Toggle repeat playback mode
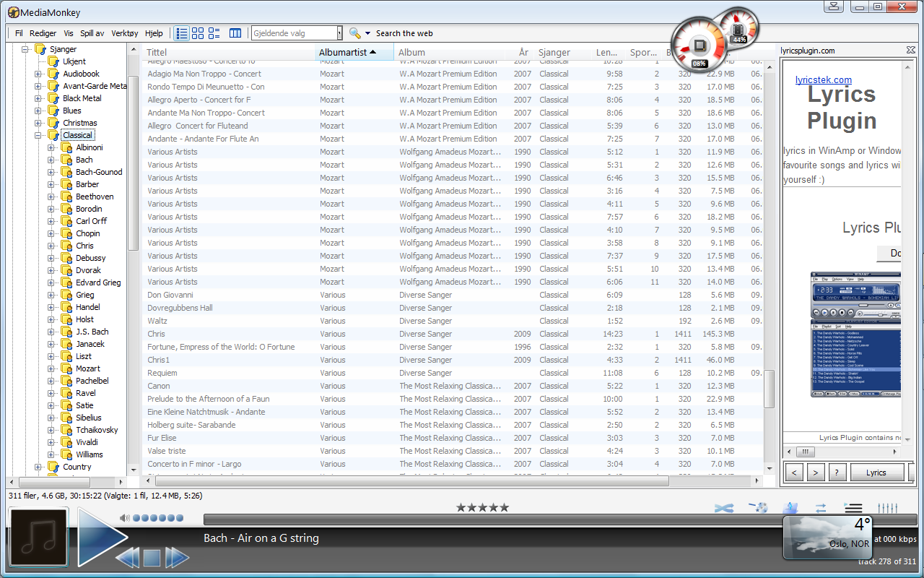The image size is (924, 578). click(821, 509)
